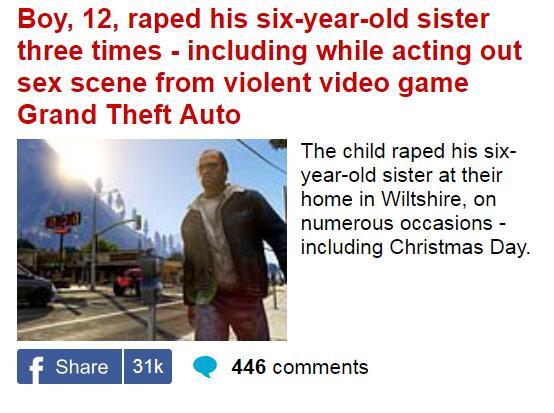This screenshot has height=413, width=554.
Task: Open the article via the GTA screenshot thumbnail
Action: (152, 240)
